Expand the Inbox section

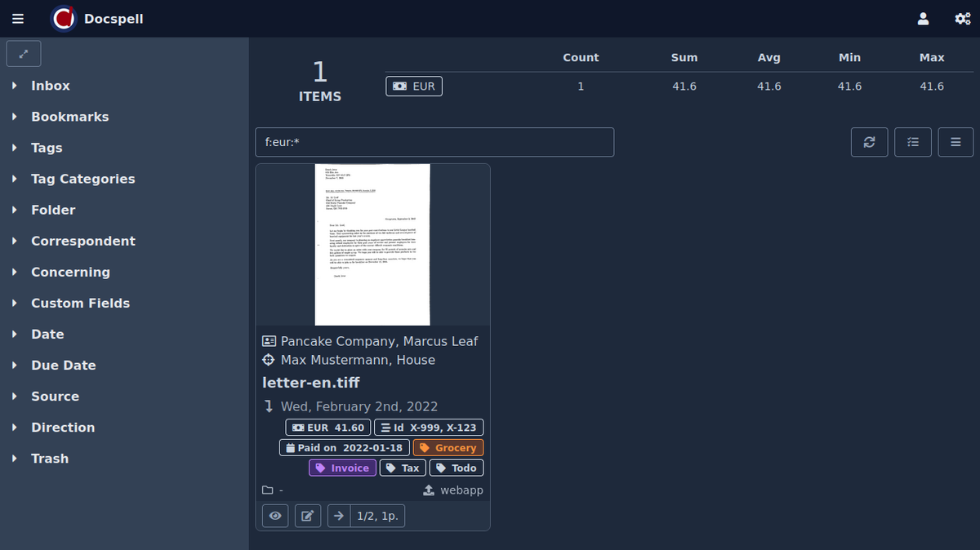[x=51, y=86]
